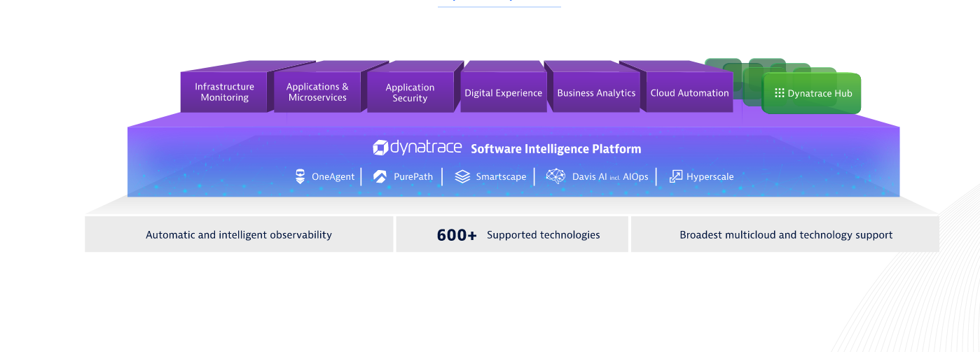Click the Supported technologies text
Image resolution: width=980 pixels, height=352 pixels.
[544, 235]
